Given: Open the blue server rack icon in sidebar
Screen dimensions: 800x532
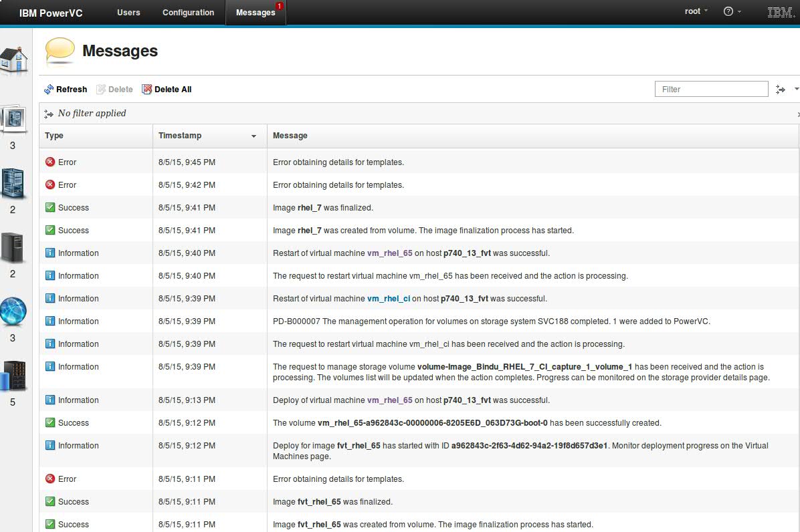Looking at the screenshot, I should click(13, 183).
